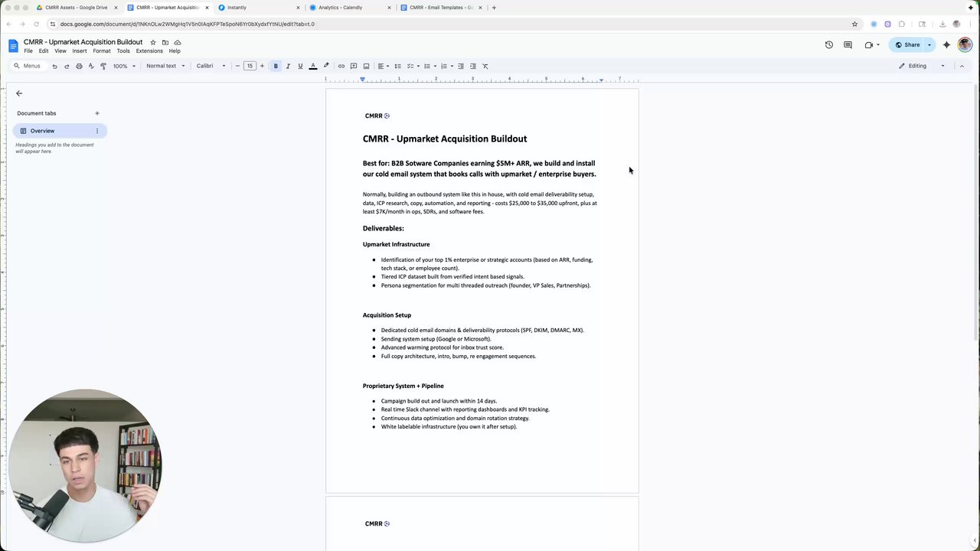Toggle bulleted list formatting
The height and width of the screenshot is (551, 980).
point(429,66)
